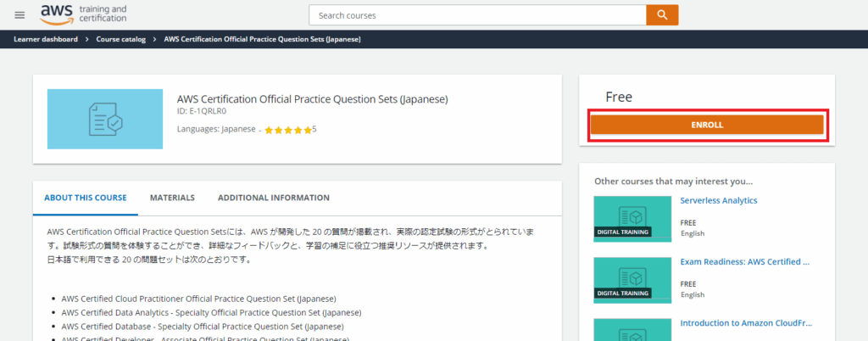
Task: Click the AWS training and certification logo
Action: 84,14
